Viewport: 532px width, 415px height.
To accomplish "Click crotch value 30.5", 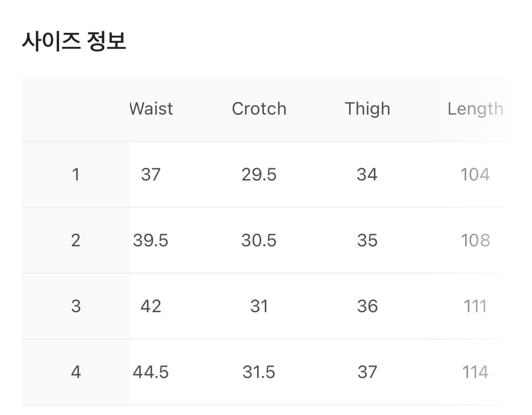I will tap(259, 241).
